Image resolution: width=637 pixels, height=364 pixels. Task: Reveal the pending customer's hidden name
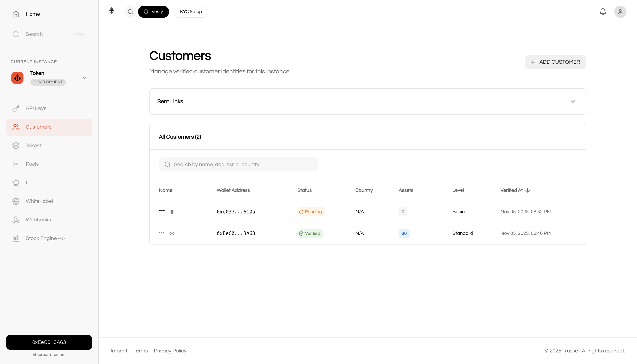172,212
